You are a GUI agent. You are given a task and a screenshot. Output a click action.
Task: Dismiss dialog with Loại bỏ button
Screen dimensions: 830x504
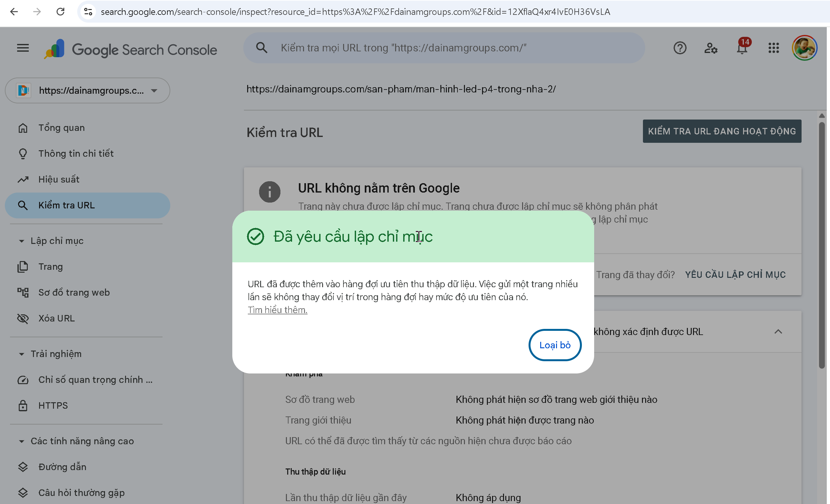555,345
